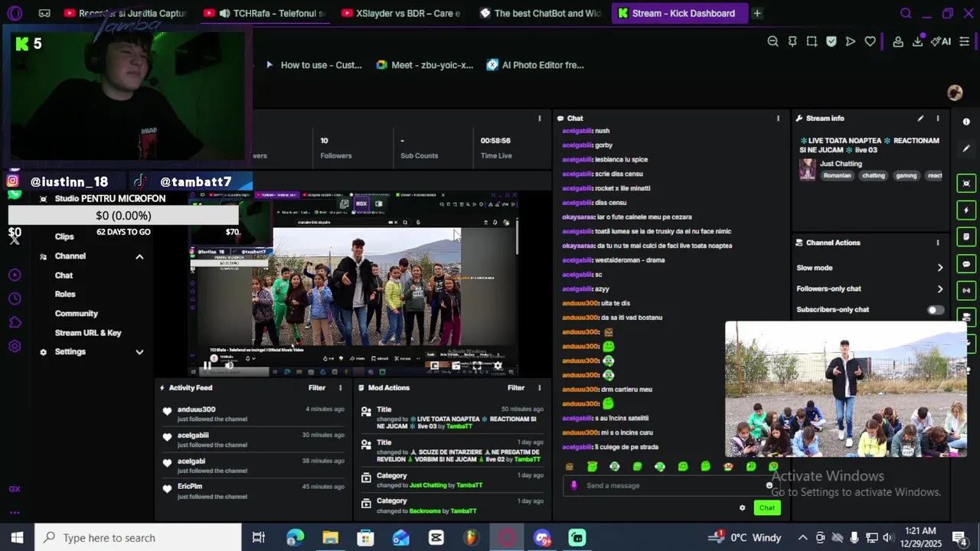This screenshot has width=980, height=551.
Task: Open Easy Setup sliders icon
Action: [965, 41]
